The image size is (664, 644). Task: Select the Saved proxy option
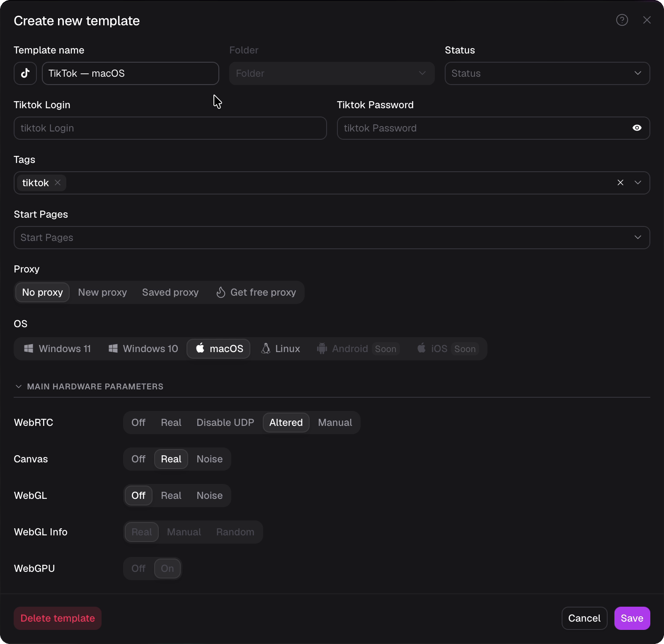coord(170,292)
